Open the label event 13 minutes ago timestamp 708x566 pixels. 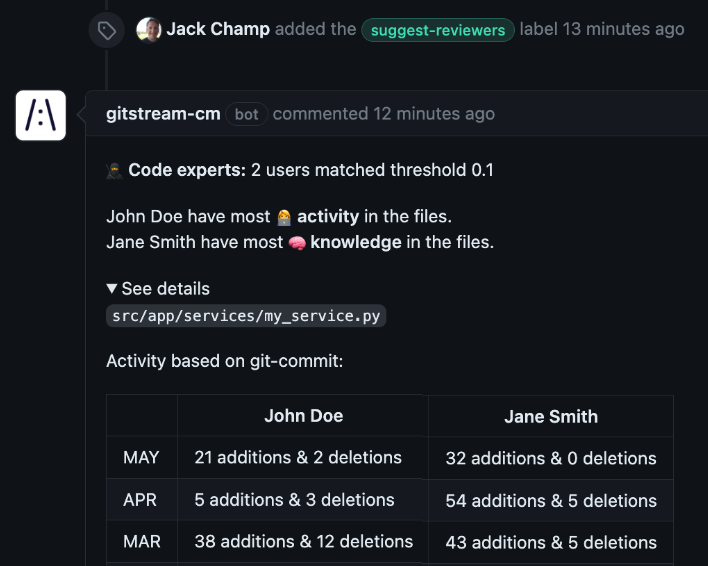click(624, 29)
